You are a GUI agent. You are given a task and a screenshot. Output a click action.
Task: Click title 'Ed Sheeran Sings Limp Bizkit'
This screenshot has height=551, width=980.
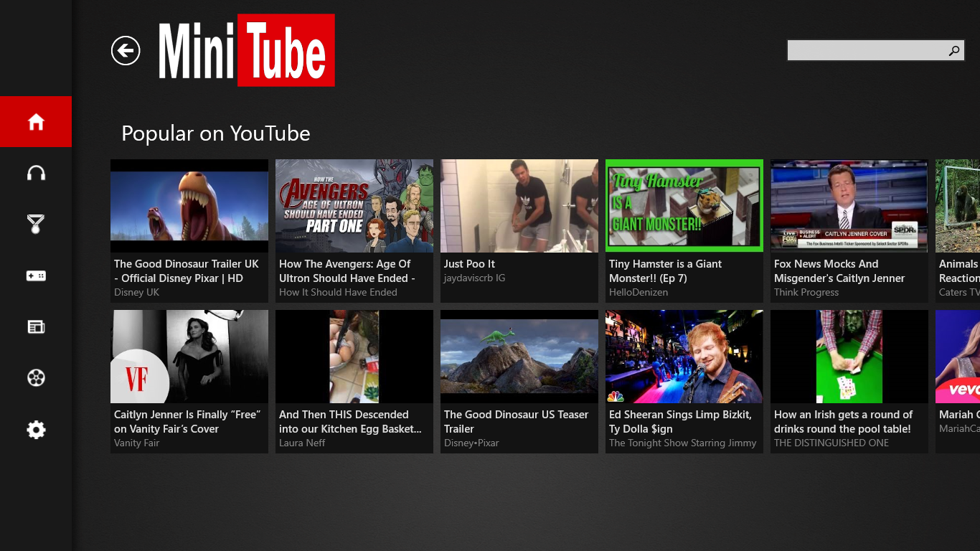680,422
